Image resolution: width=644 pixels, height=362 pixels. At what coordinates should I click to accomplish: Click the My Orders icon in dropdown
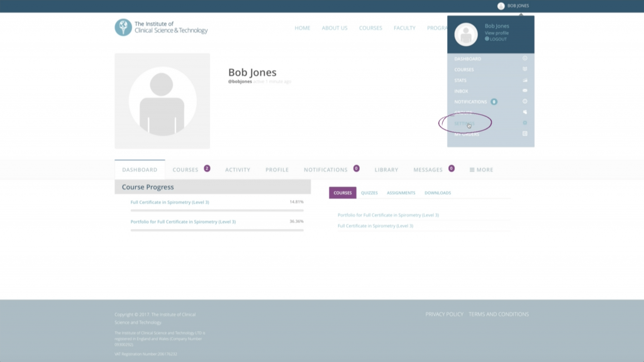point(525,133)
